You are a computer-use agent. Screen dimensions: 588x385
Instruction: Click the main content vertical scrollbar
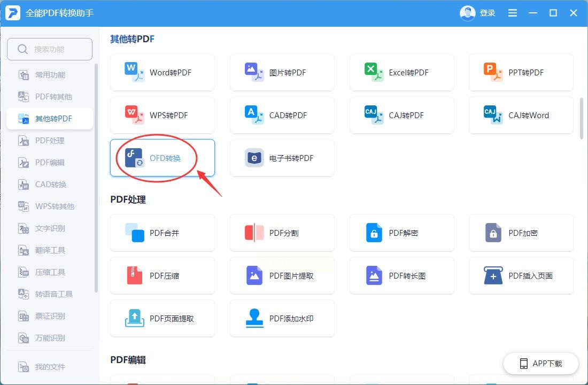click(x=581, y=119)
